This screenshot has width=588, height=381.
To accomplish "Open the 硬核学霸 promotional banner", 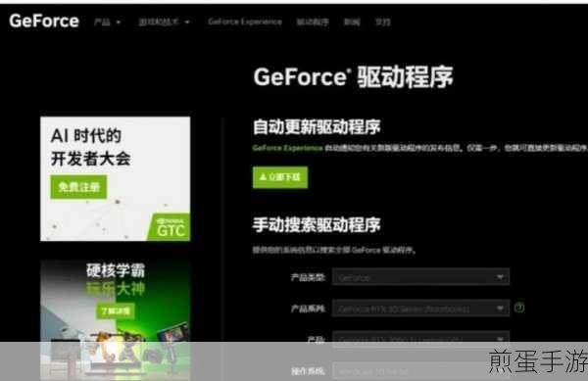I will (x=115, y=318).
